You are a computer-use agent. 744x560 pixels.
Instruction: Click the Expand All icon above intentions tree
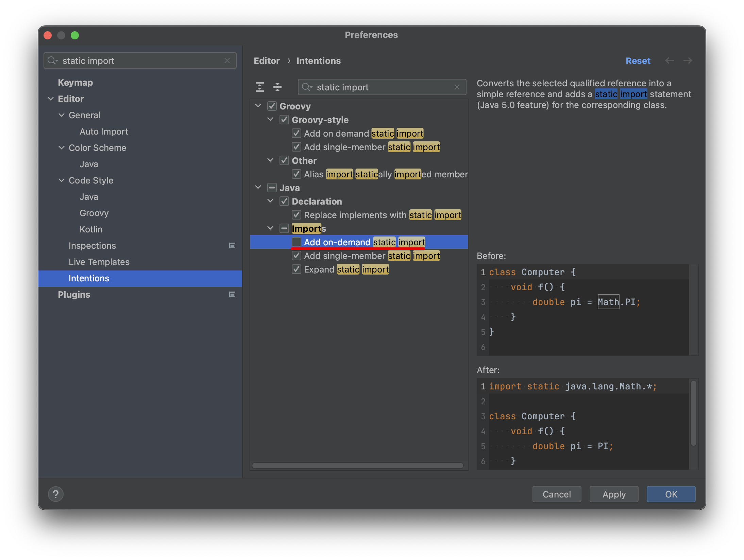pos(260,87)
